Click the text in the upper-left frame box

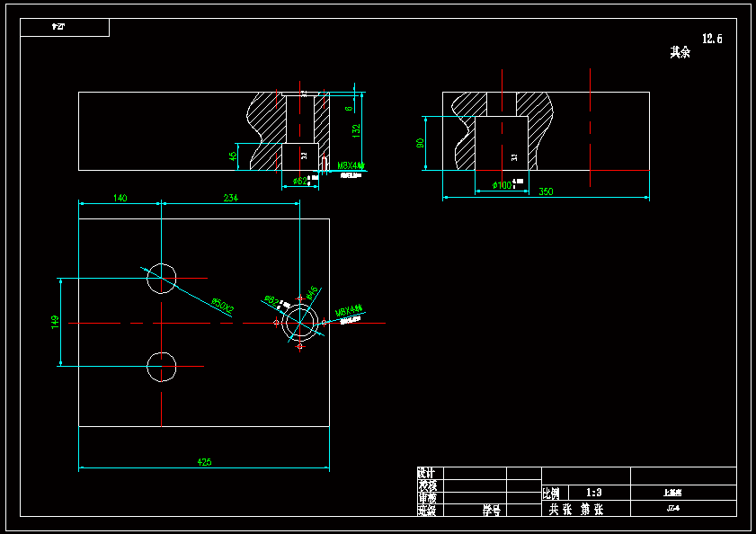point(58,27)
